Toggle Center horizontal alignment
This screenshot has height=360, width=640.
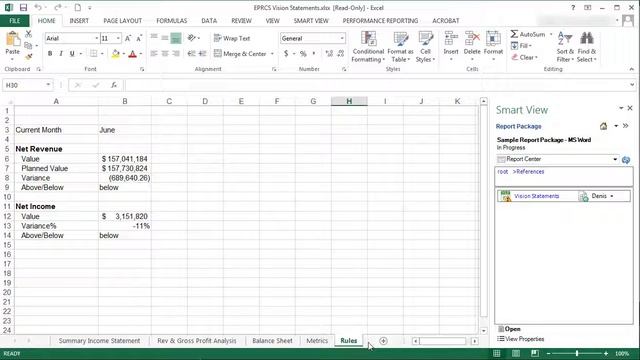165,53
